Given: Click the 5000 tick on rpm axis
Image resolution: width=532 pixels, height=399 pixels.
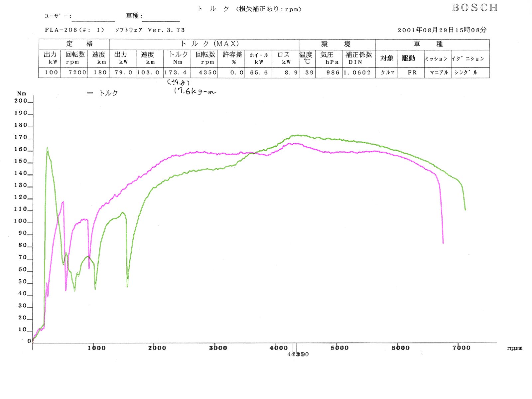Looking at the screenshot, I should (339, 348).
